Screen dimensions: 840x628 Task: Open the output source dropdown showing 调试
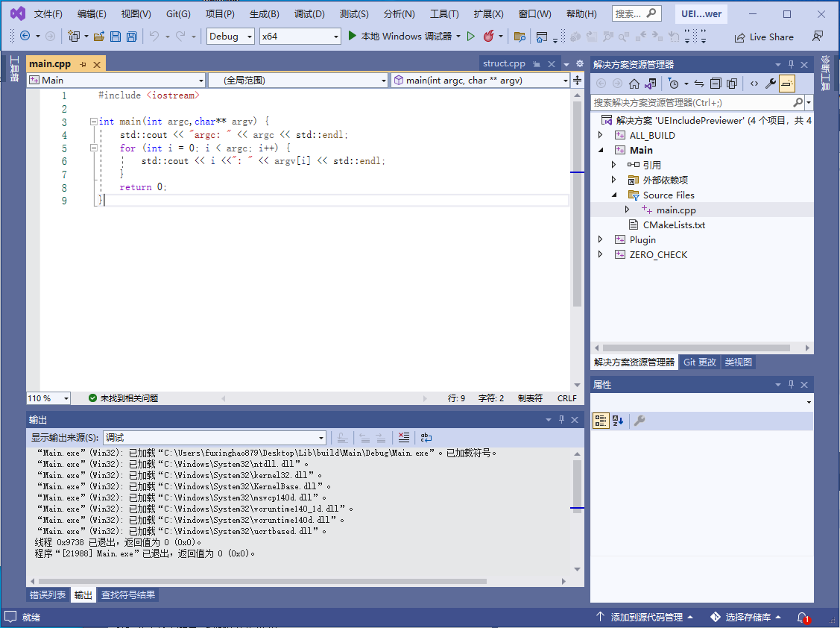(215, 438)
